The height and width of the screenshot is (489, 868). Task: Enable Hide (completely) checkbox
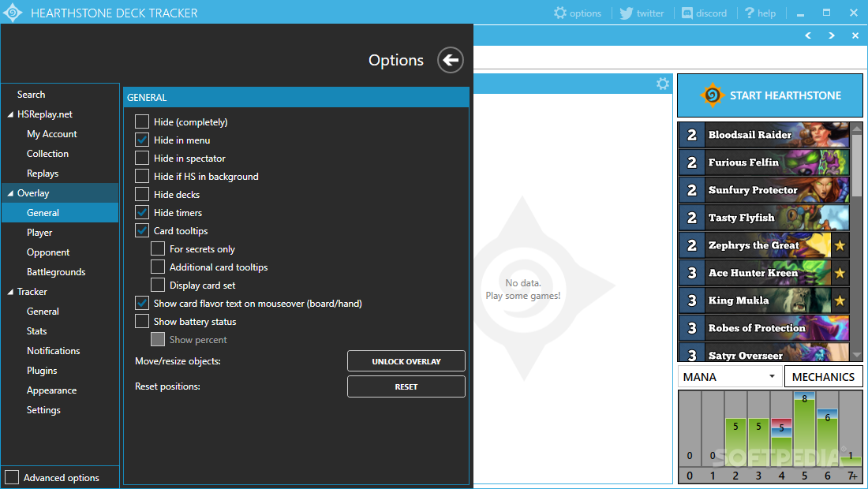pos(142,121)
